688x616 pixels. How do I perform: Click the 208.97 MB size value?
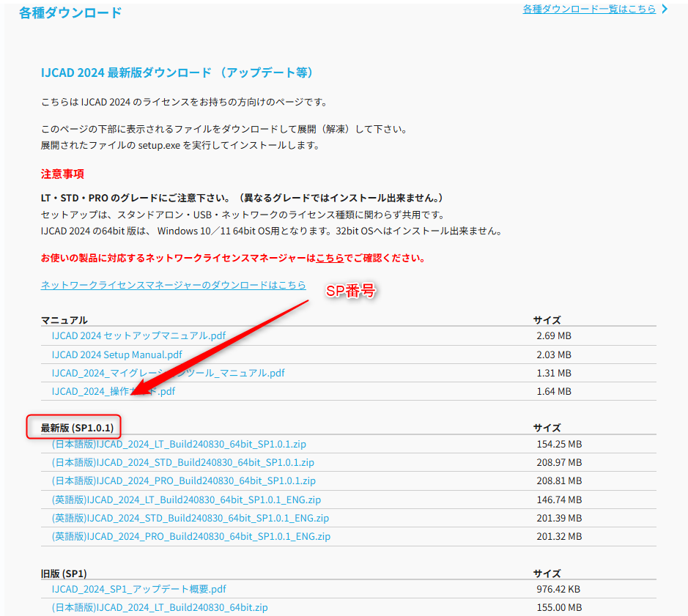click(x=559, y=462)
